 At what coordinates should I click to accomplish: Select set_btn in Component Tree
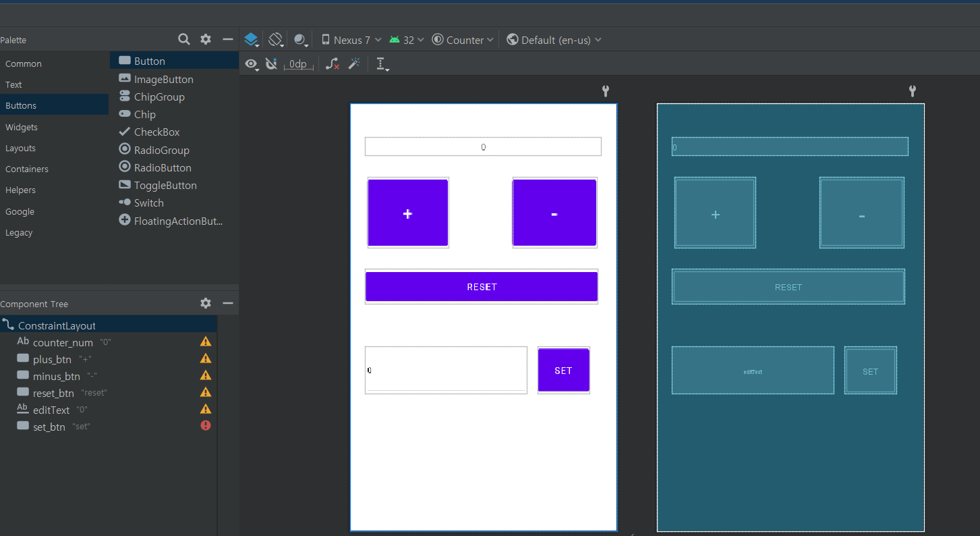(108, 426)
